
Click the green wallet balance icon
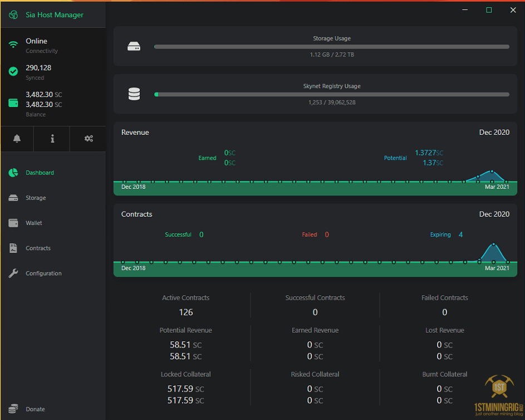(x=13, y=103)
